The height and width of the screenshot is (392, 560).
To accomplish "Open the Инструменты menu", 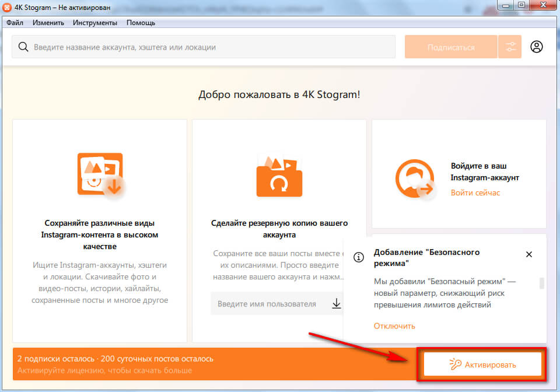I will pos(95,23).
